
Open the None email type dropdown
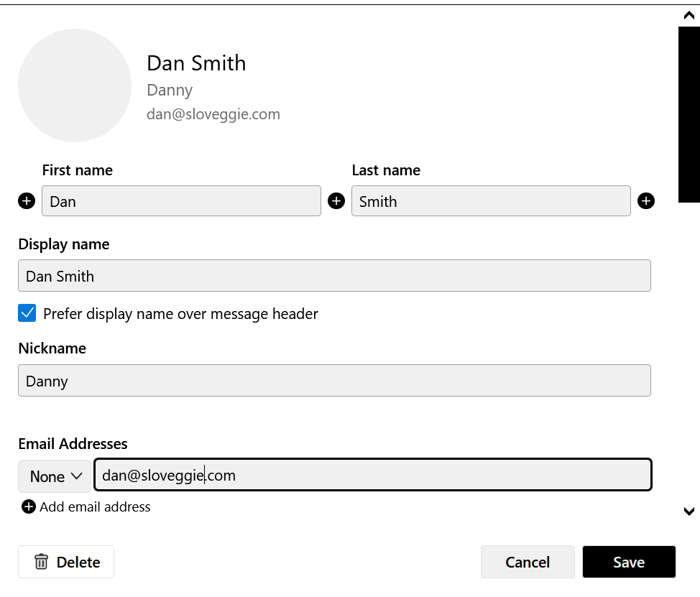55,476
